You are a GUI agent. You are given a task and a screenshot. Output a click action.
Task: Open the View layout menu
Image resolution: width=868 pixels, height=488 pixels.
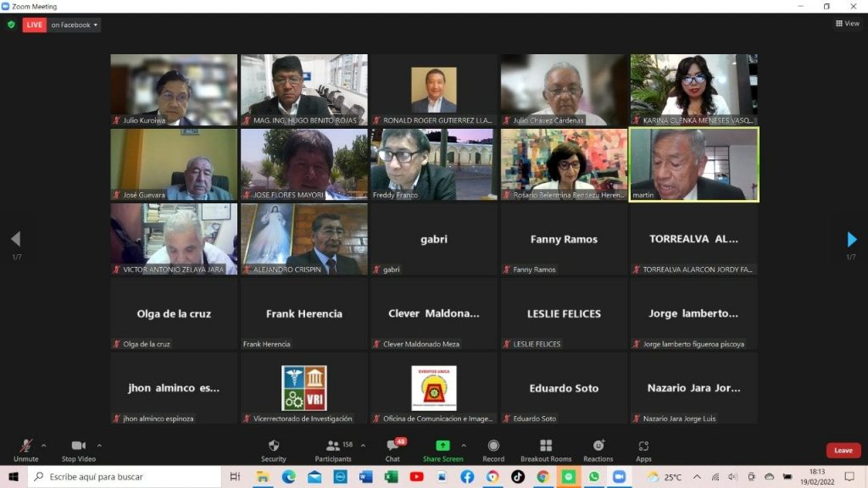pyautogui.click(x=847, y=24)
